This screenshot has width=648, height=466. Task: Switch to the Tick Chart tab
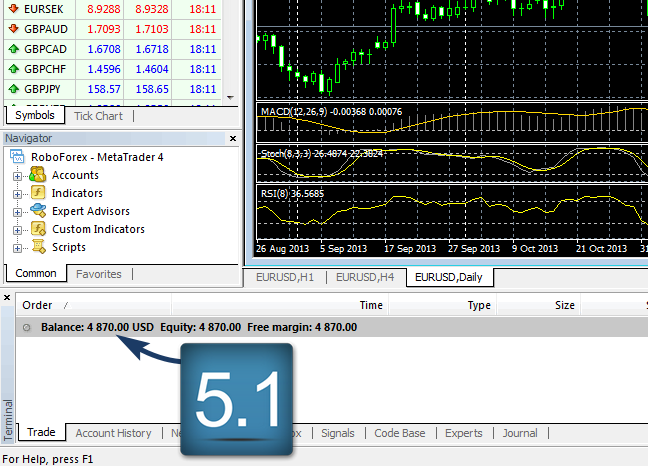pos(98,116)
